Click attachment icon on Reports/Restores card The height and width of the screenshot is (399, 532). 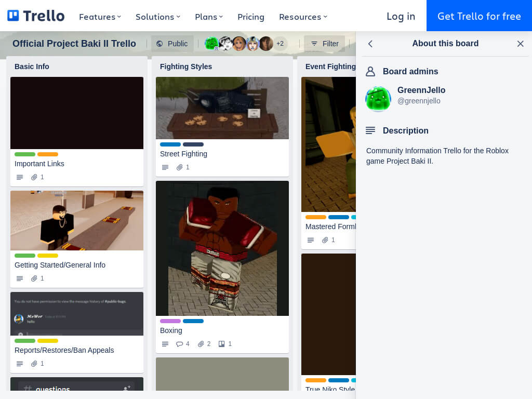click(x=34, y=364)
